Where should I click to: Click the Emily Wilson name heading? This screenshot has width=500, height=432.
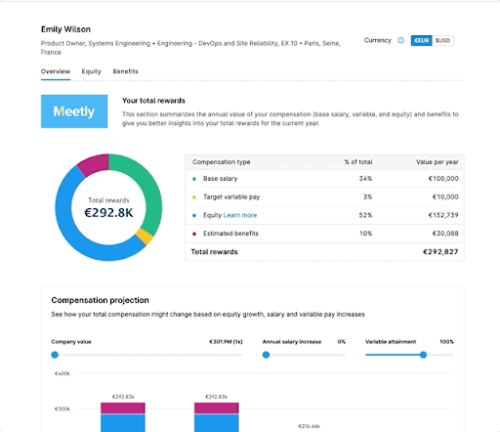pos(66,29)
